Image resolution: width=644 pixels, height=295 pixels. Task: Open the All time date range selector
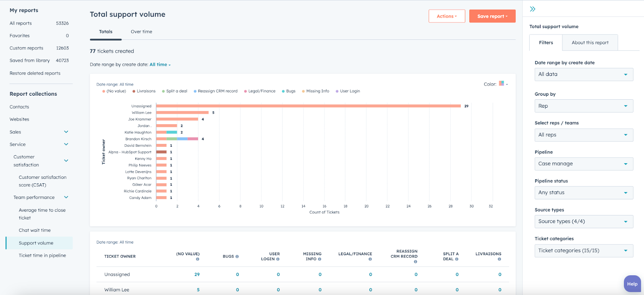(x=160, y=65)
